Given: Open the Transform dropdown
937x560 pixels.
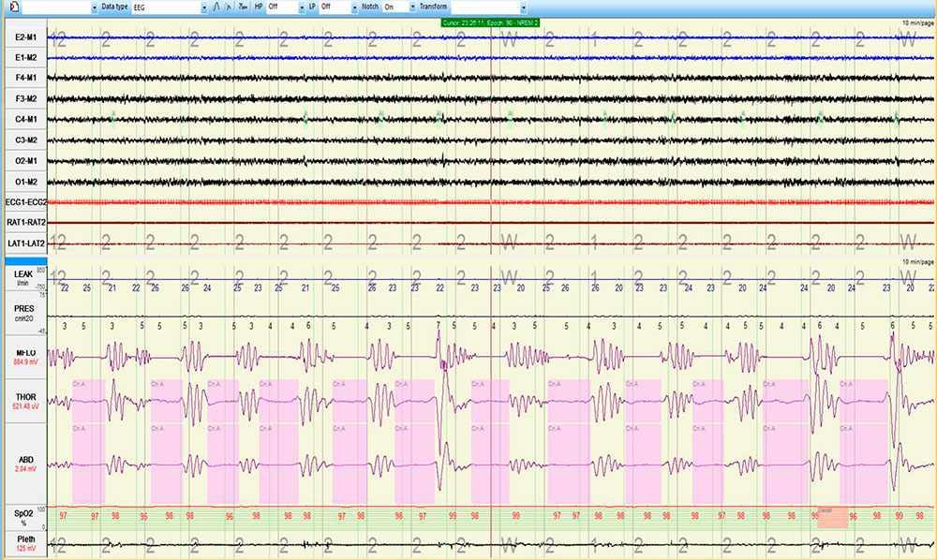Looking at the screenshot, I should [x=523, y=7].
